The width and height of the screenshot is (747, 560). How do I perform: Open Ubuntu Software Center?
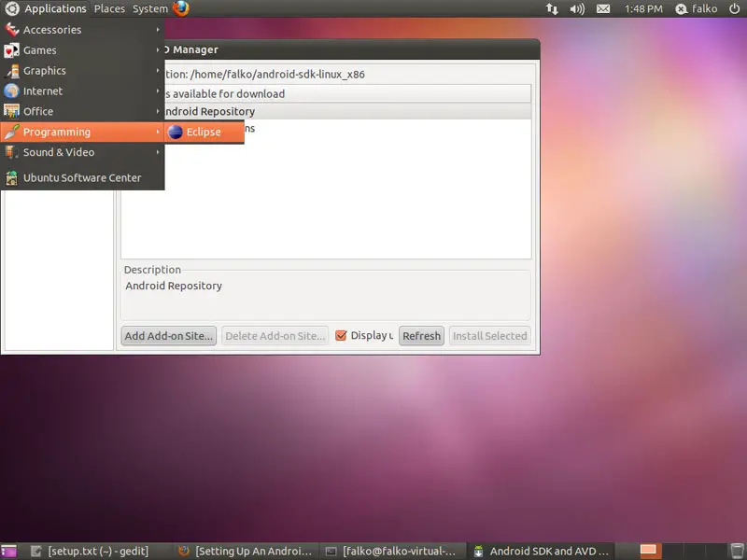(x=82, y=177)
